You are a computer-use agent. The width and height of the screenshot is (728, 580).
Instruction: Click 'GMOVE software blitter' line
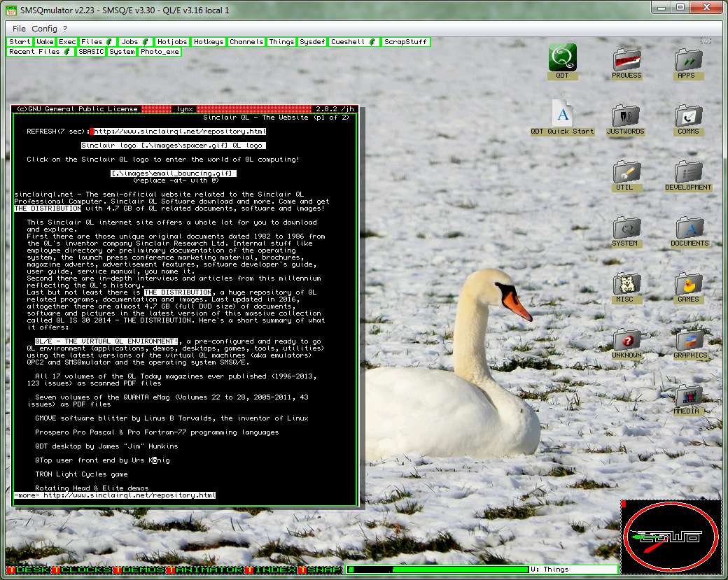(171, 418)
